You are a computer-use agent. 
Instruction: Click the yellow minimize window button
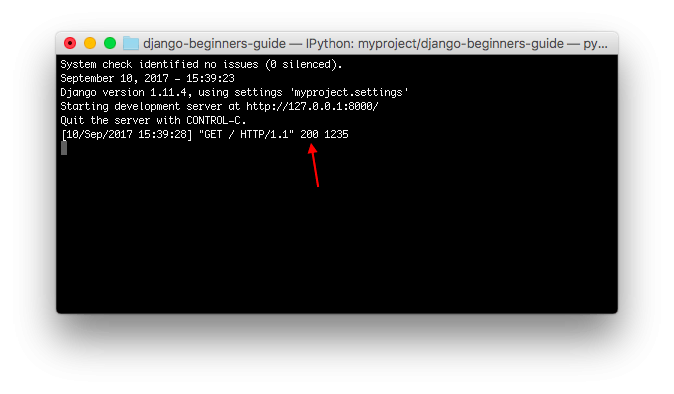click(x=90, y=43)
